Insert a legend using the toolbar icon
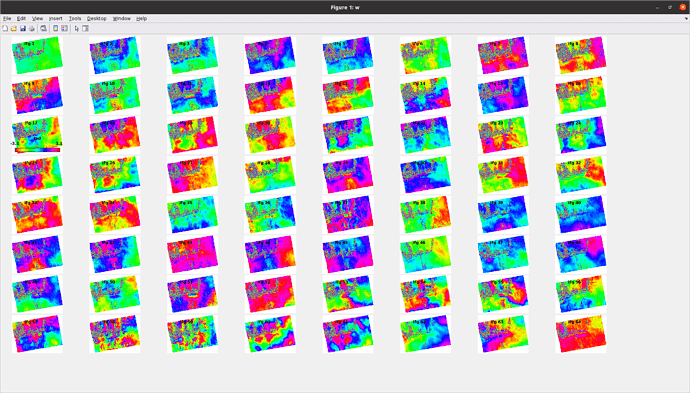690x393 pixels. (65, 29)
